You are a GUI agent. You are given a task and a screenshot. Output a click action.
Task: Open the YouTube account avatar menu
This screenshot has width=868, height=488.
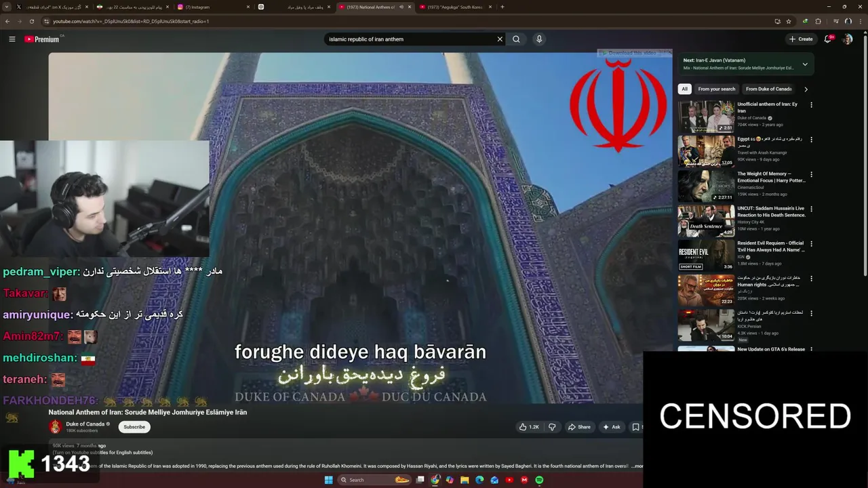click(x=848, y=39)
